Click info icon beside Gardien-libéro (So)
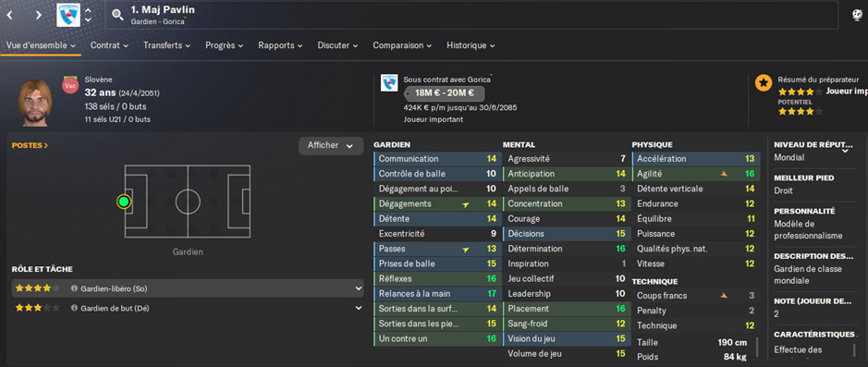This screenshot has width=868, height=367. (74, 288)
